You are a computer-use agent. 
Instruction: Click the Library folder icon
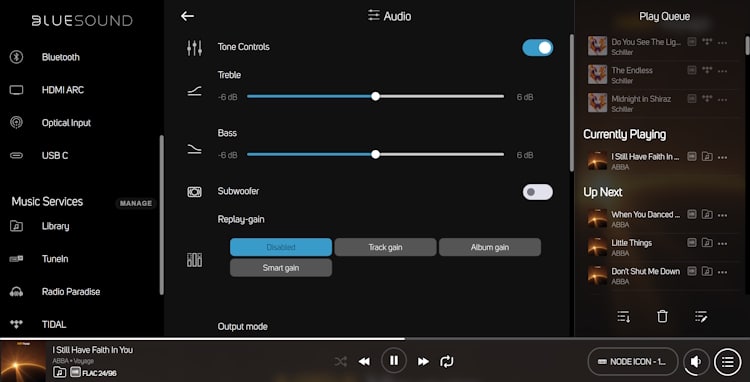point(17,226)
